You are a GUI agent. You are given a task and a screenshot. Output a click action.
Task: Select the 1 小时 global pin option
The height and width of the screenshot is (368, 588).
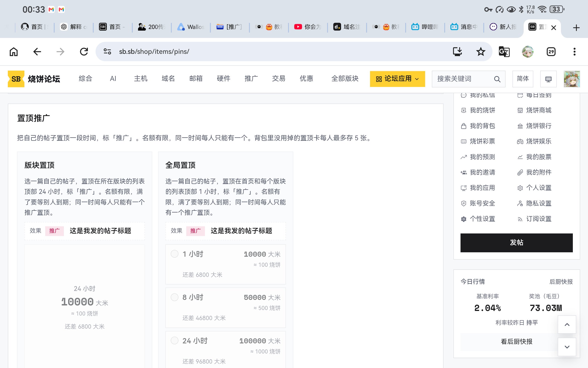(x=225, y=264)
